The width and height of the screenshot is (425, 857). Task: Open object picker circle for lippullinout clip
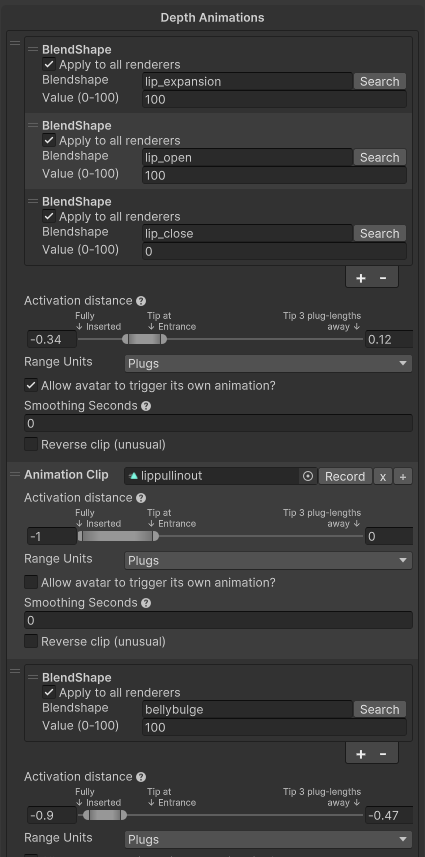click(x=308, y=476)
